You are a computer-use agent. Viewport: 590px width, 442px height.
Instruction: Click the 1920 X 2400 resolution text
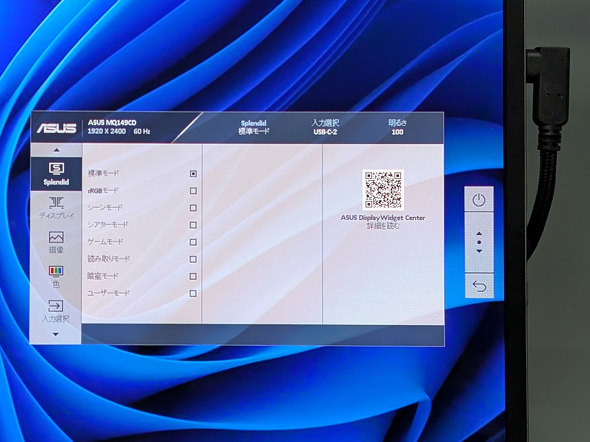point(106,131)
